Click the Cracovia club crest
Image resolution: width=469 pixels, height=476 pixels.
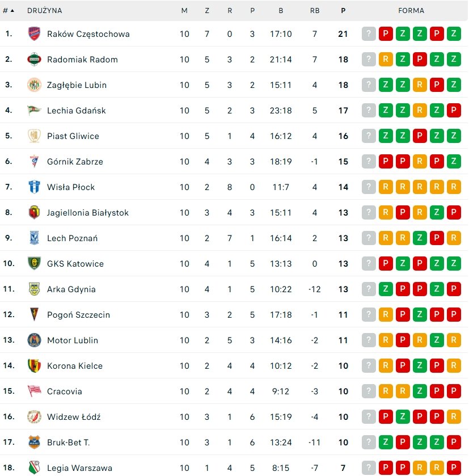click(34, 391)
